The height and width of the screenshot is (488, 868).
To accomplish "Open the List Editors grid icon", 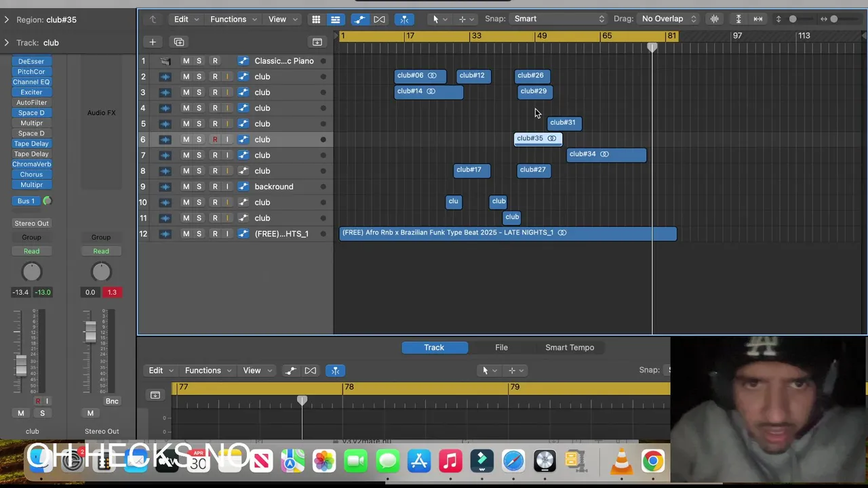I will pyautogui.click(x=316, y=19).
